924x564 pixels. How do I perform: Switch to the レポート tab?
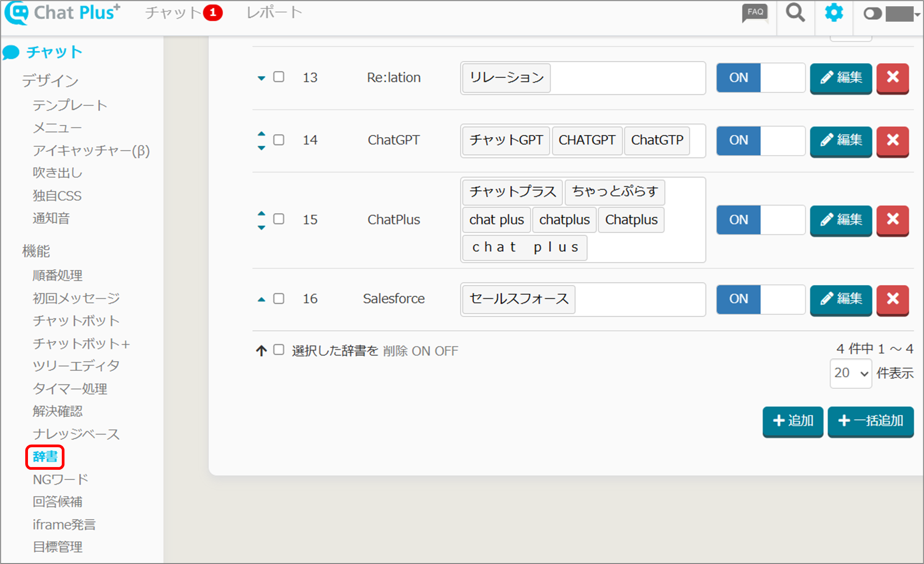coord(274,13)
